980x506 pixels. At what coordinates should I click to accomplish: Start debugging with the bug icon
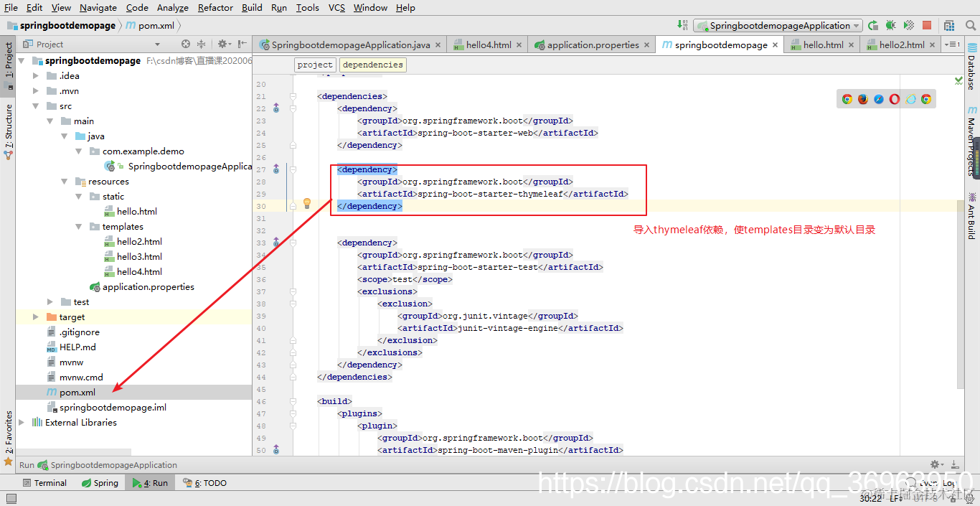click(x=891, y=25)
